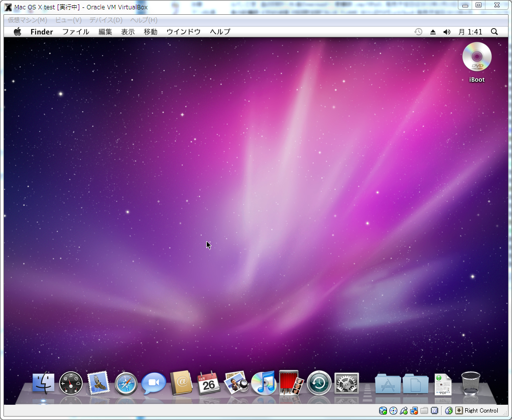Viewport: 512px width, 420px height.
Task: Open VirtualBox デバイス(D) menu
Action: [106, 20]
